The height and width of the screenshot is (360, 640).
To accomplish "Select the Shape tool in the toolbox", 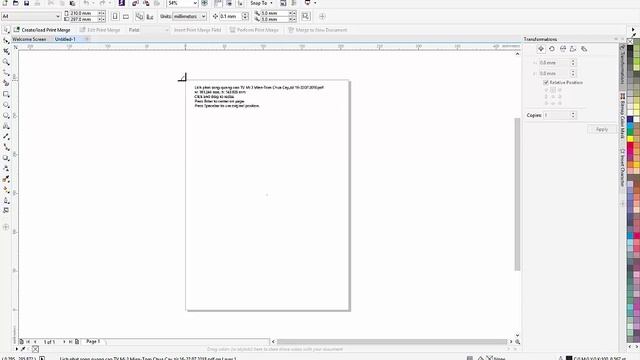I will point(6,41).
